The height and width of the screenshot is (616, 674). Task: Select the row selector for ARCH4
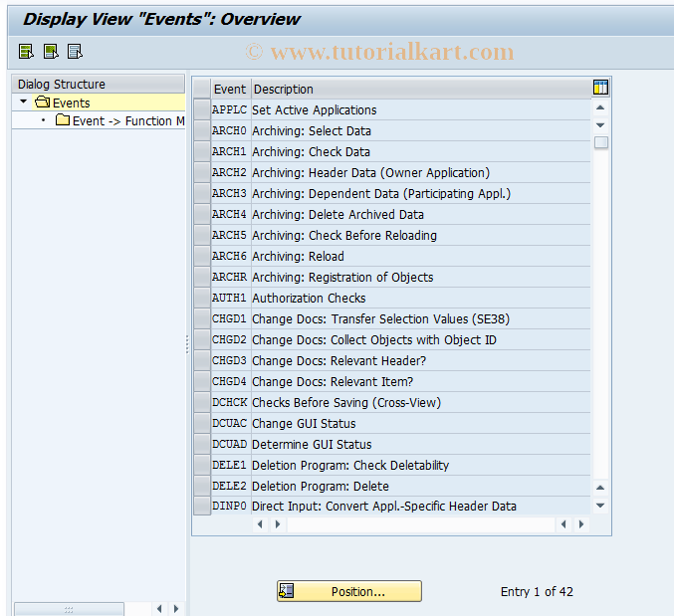(x=201, y=214)
